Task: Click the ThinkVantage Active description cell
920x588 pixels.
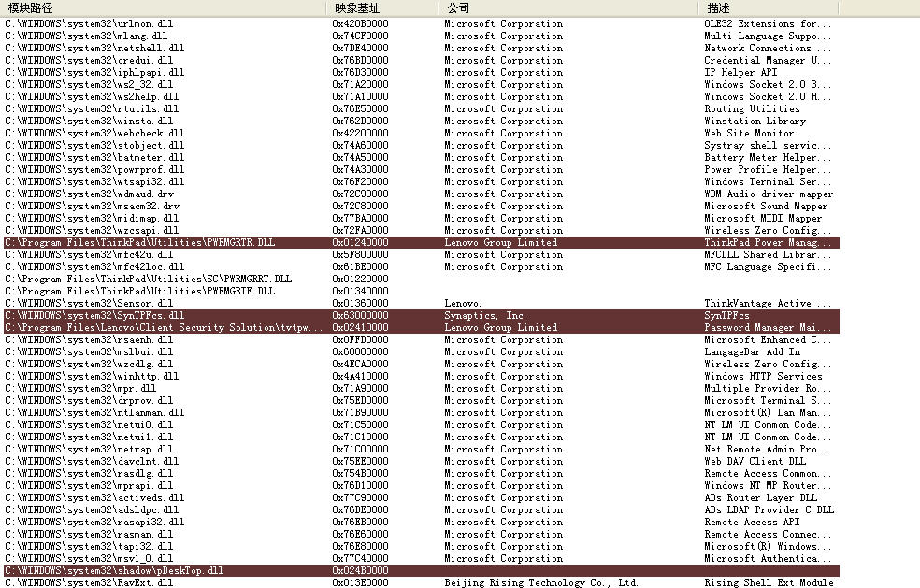Action: pyautogui.click(x=768, y=303)
